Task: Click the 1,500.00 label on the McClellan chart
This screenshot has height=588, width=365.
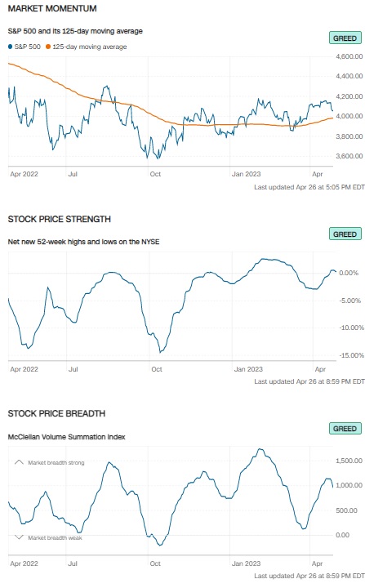Action: click(349, 461)
